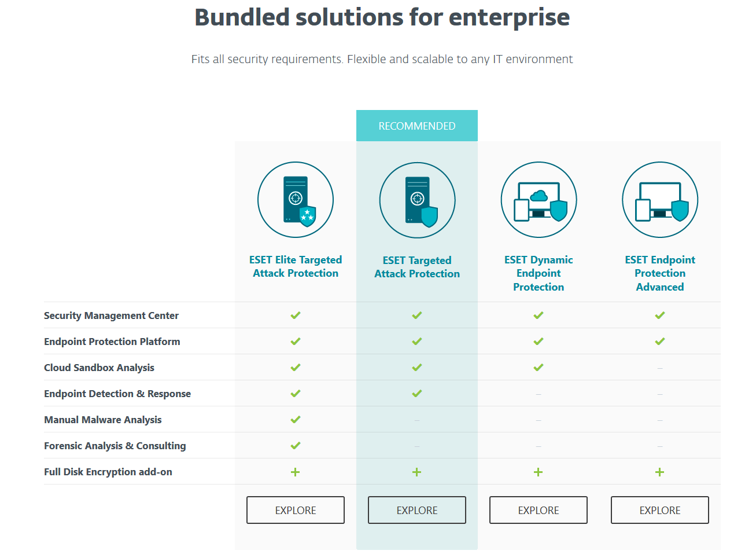Click Manual Malware Analysis checkmark for Elite Targeted
Screen dimensions: 756x554
pyautogui.click(x=296, y=420)
